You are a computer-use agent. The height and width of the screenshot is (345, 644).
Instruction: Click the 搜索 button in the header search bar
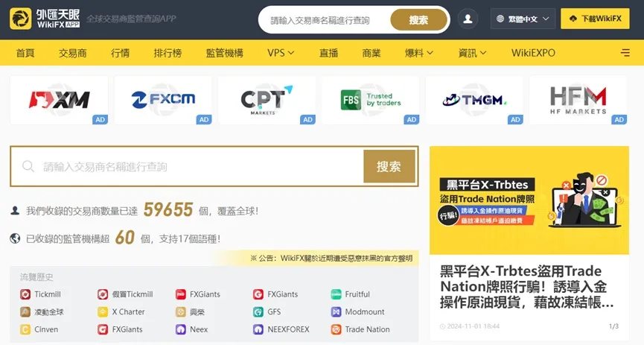point(418,19)
